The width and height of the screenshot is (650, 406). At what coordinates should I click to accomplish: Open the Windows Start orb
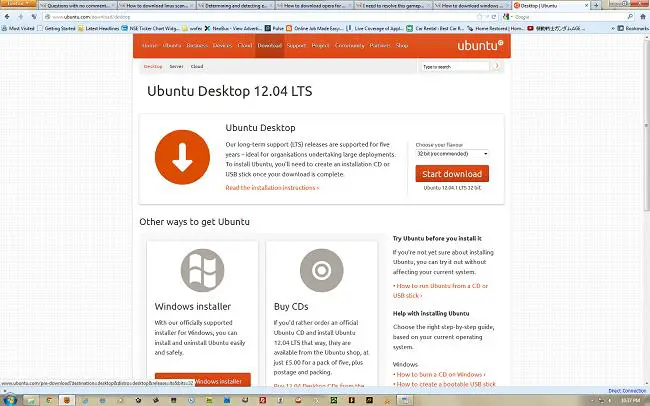pos(10,400)
